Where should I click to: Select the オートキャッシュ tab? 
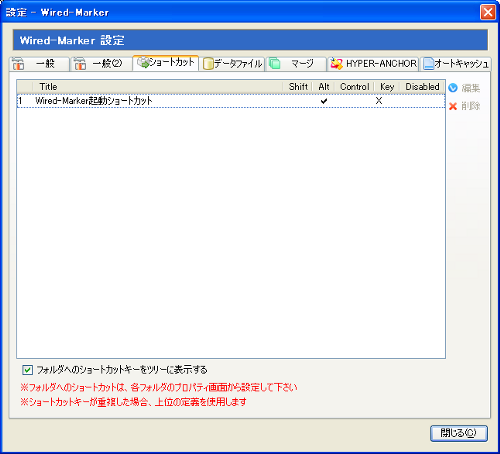point(455,64)
